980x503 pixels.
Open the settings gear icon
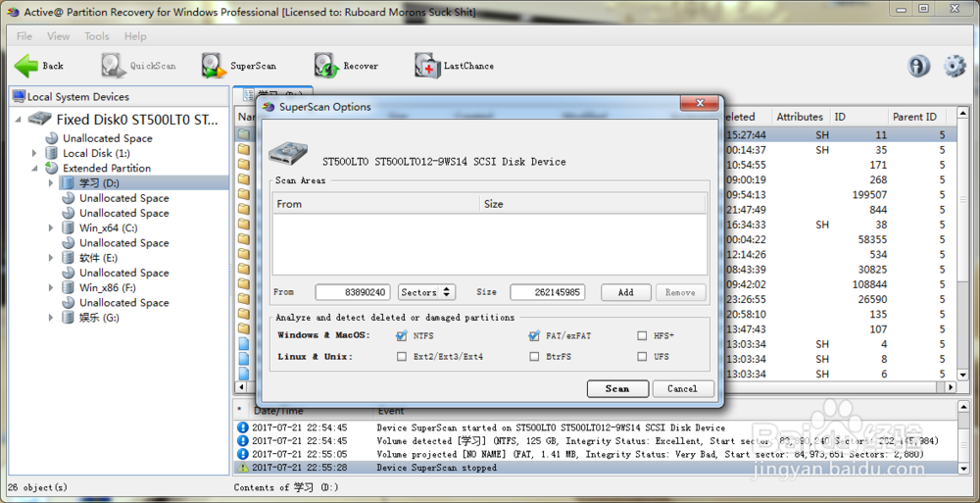coord(955,66)
